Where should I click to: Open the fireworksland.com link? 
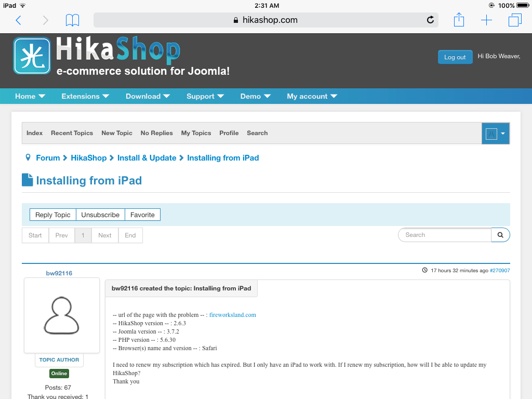[233, 315]
